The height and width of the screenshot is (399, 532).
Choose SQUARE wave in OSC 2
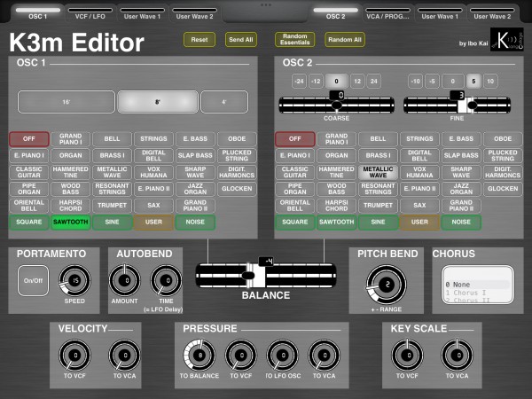tap(295, 222)
